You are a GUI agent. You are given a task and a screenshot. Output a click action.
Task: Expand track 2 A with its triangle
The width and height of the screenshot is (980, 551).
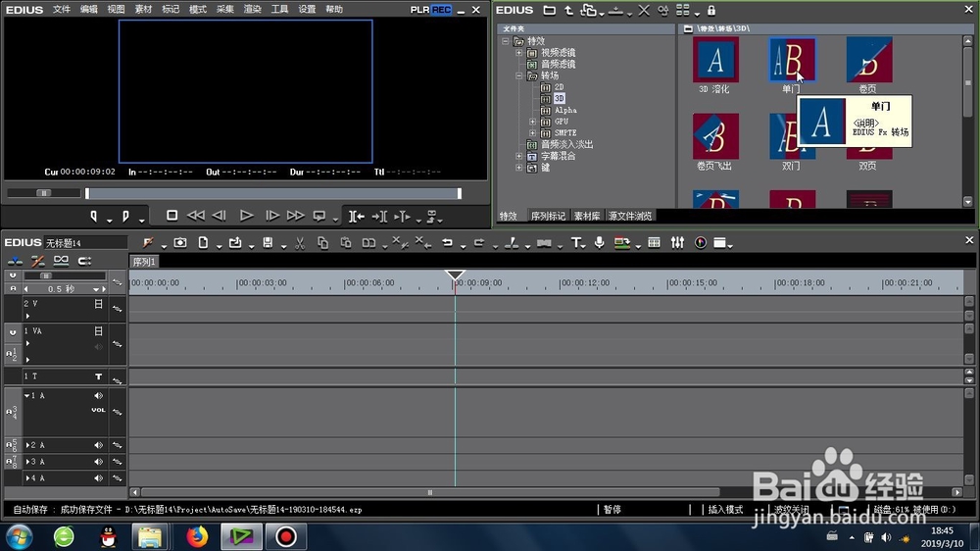27,445
